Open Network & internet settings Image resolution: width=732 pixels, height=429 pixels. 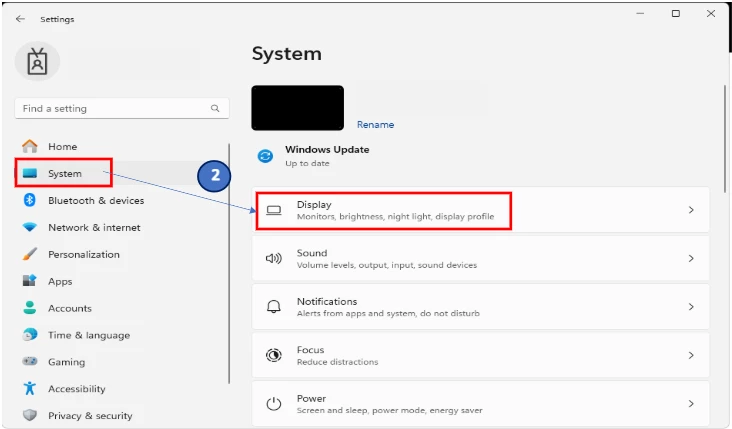tap(94, 228)
